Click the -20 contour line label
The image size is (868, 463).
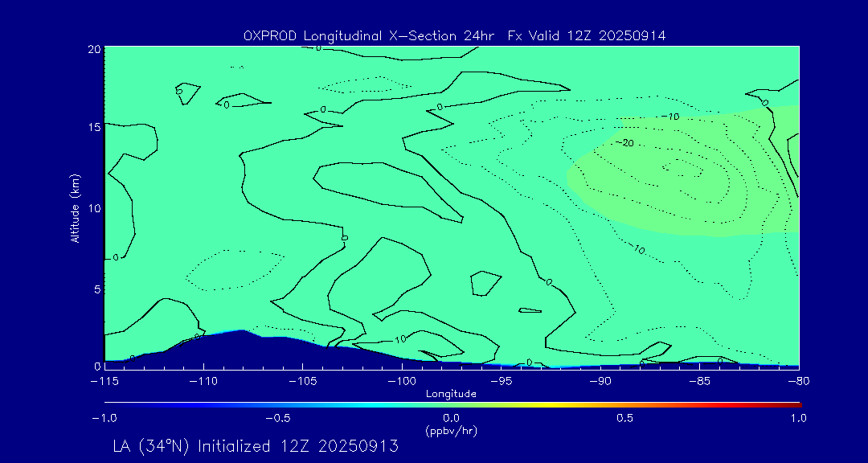pos(625,143)
